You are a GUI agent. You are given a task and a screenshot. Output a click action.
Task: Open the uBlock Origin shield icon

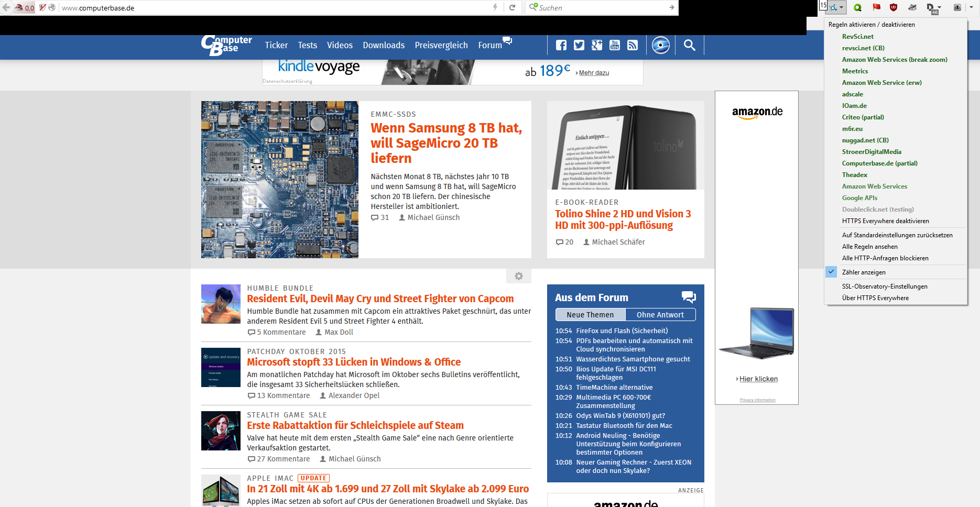[894, 7]
